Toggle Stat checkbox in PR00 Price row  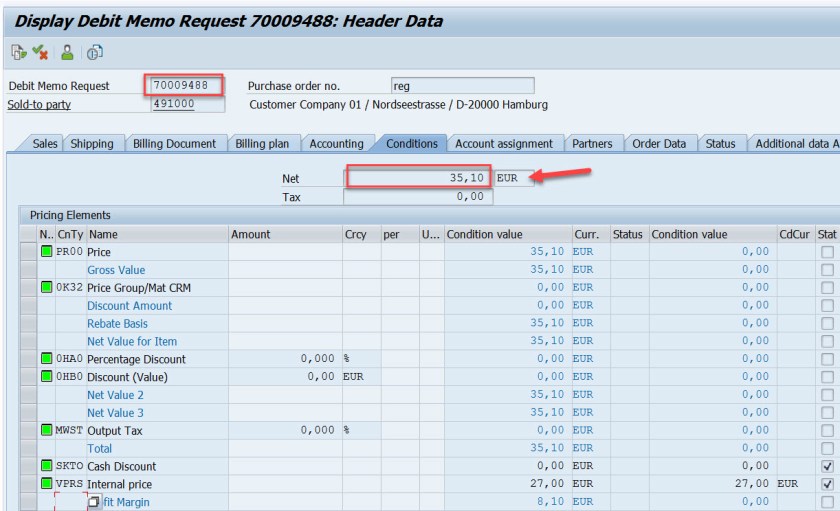(x=827, y=252)
